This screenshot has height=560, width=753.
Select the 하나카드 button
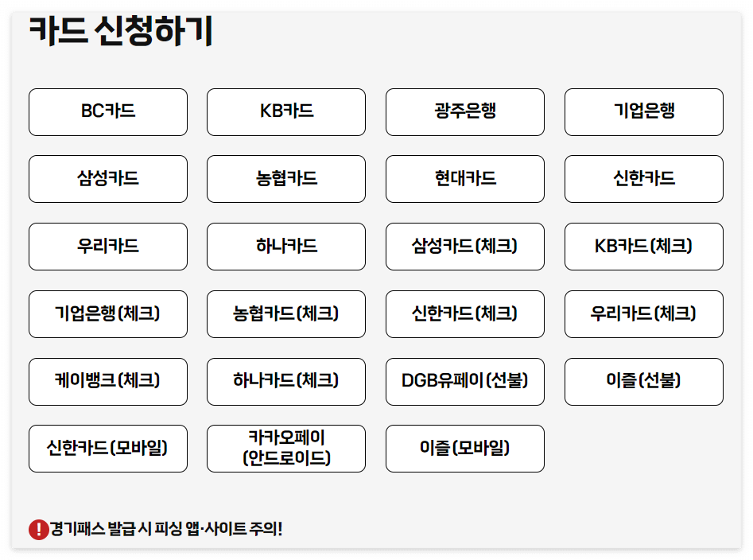[x=285, y=247]
